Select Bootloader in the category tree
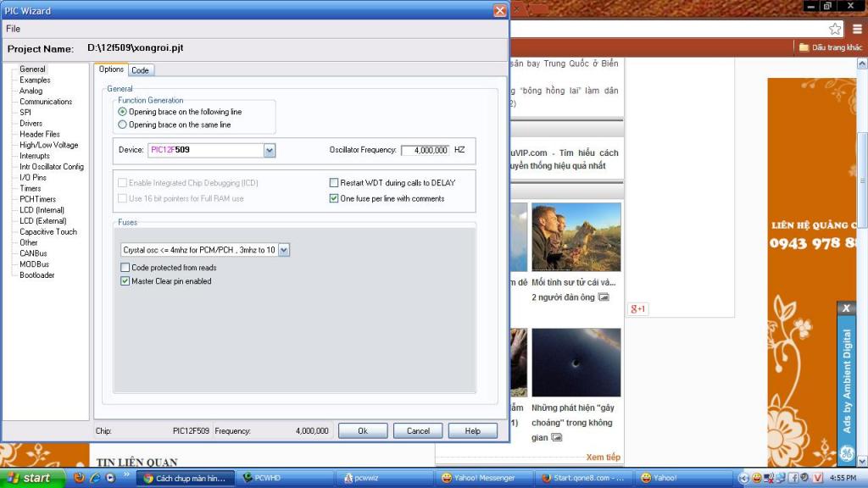Image resolution: width=868 pixels, height=488 pixels. [x=37, y=275]
